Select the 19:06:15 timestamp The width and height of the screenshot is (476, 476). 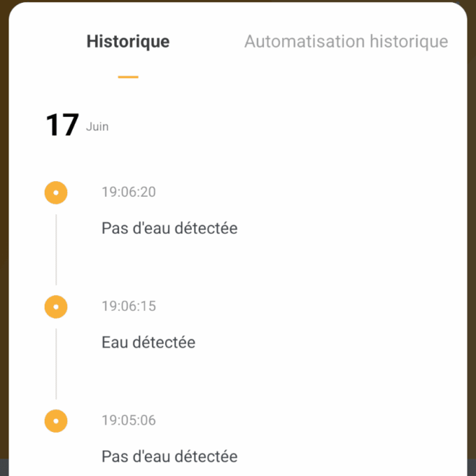click(128, 306)
